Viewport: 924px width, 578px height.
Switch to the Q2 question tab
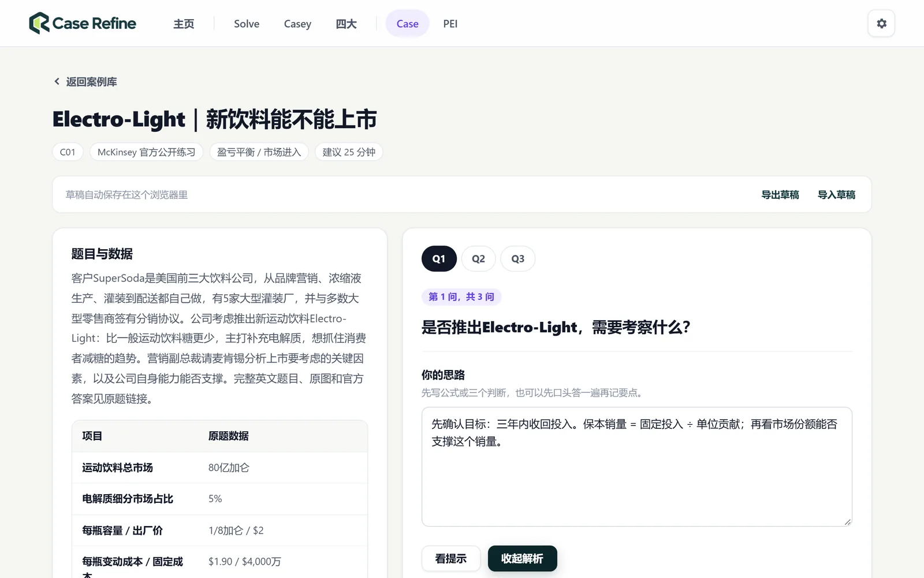click(478, 259)
